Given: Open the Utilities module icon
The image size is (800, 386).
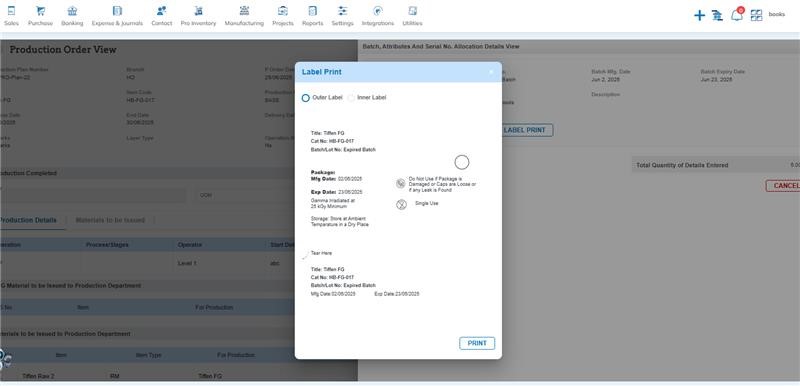Looking at the screenshot, I should click(412, 11).
